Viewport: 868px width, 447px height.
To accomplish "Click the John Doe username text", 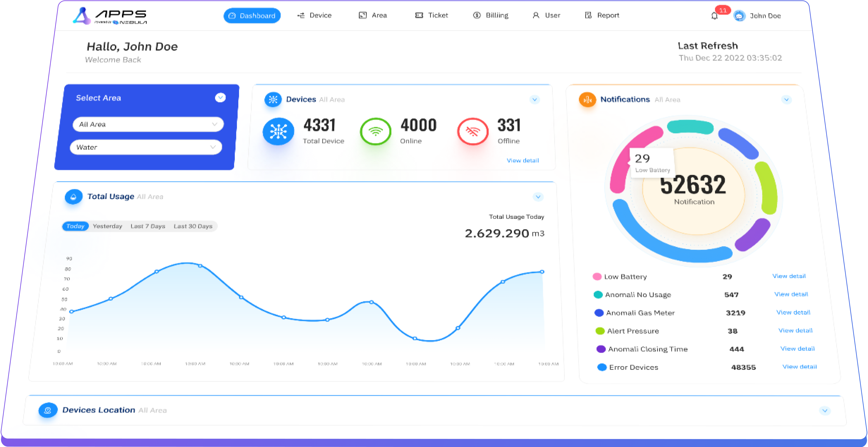I will coord(765,16).
